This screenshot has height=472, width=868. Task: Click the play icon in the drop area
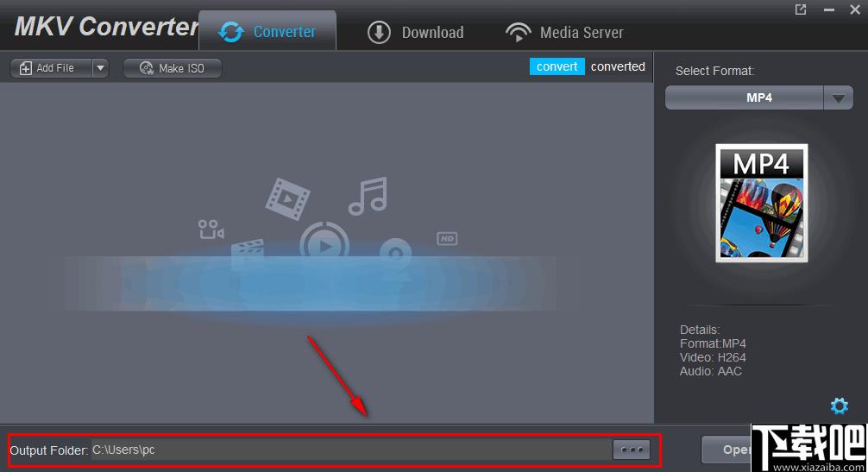coord(325,245)
